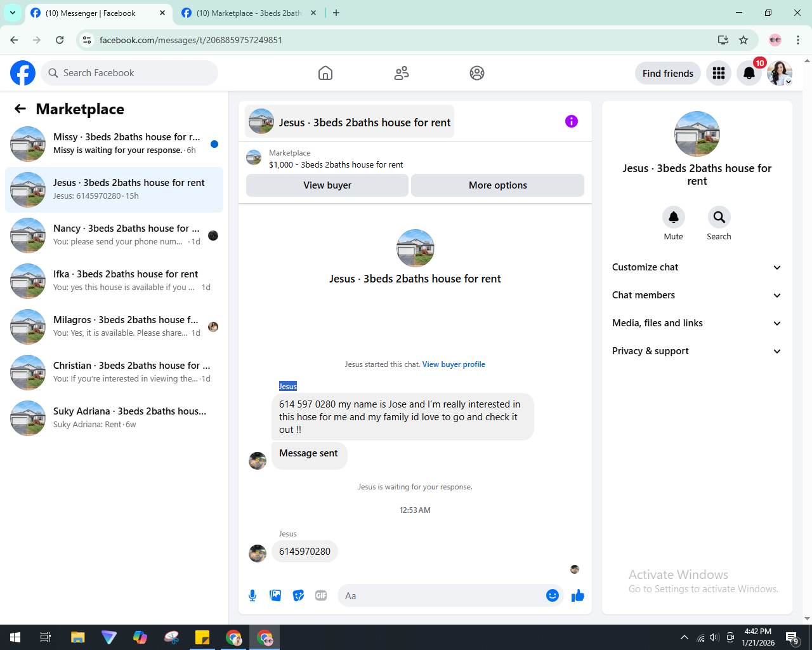Open the taskbar clock showing 4:42 PM
The width and height of the screenshot is (812, 650).
pyautogui.click(x=758, y=637)
